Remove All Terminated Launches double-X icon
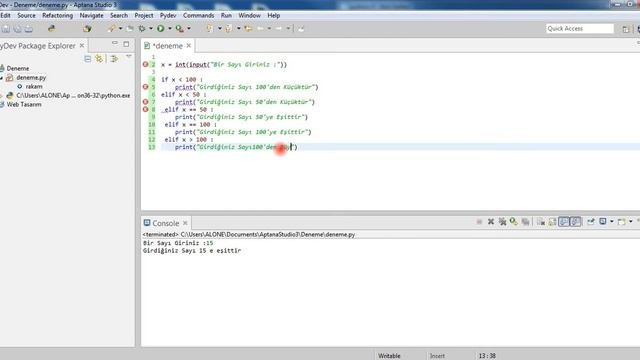The width and height of the screenshot is (640, 360). 502,222
